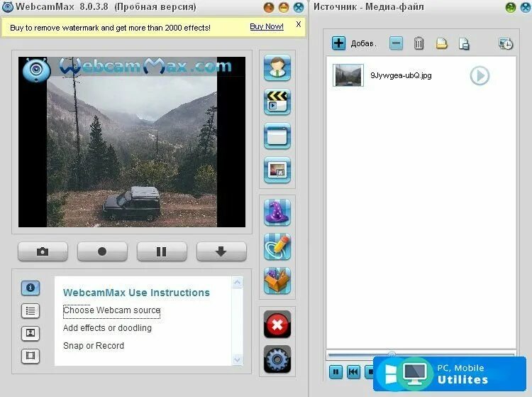Open the wizard hat effects icon

pyautogui.click(x=277, y=212)
